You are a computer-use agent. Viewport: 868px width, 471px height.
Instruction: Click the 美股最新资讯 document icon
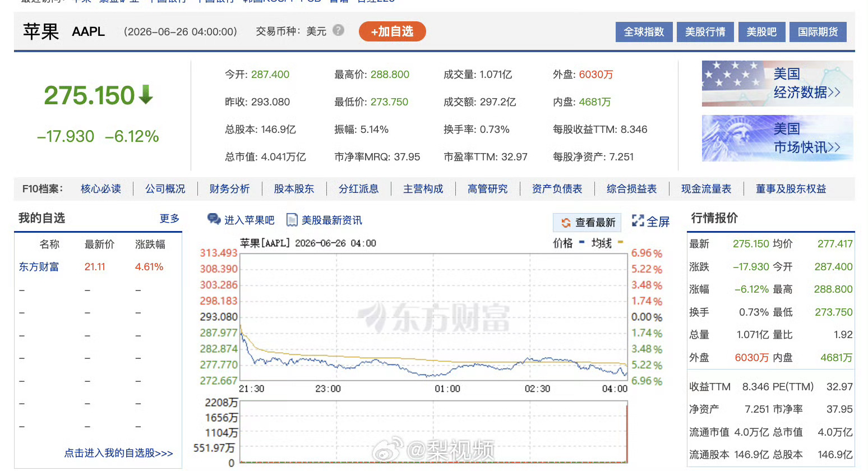(x=292, y=220)
